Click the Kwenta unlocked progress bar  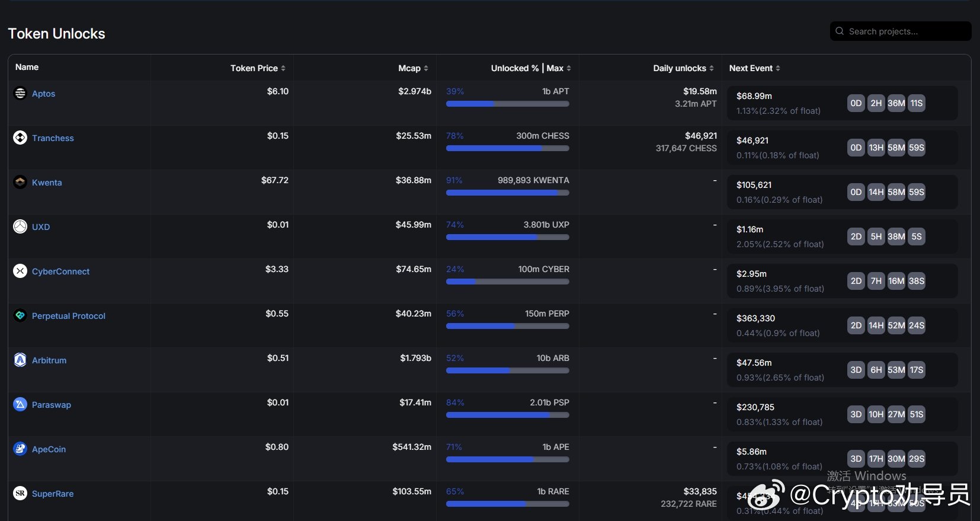coord(508,193)
